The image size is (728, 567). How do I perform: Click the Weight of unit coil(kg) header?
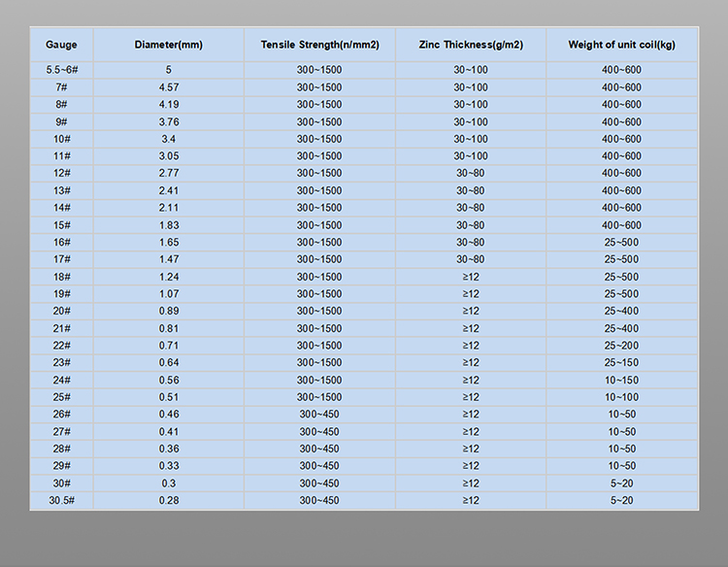621,45
